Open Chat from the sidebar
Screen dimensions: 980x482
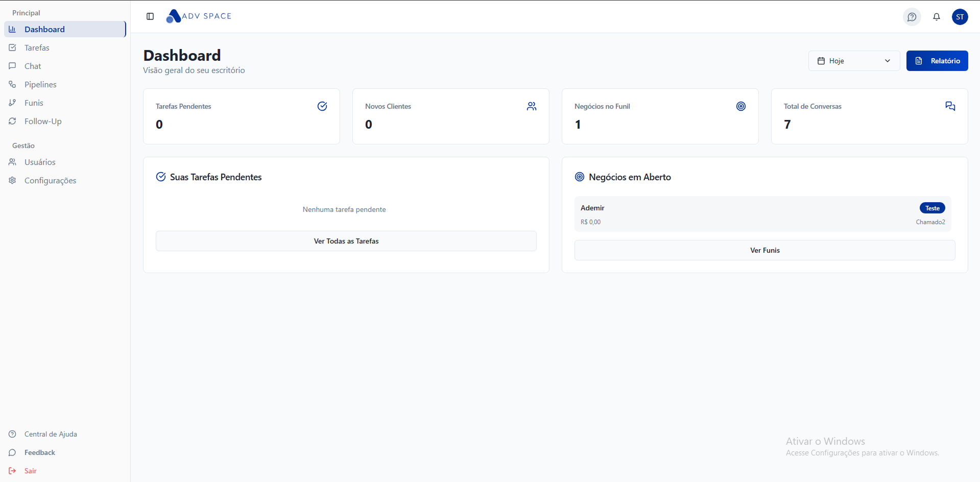pyautogui.click(x=65, y=66)
